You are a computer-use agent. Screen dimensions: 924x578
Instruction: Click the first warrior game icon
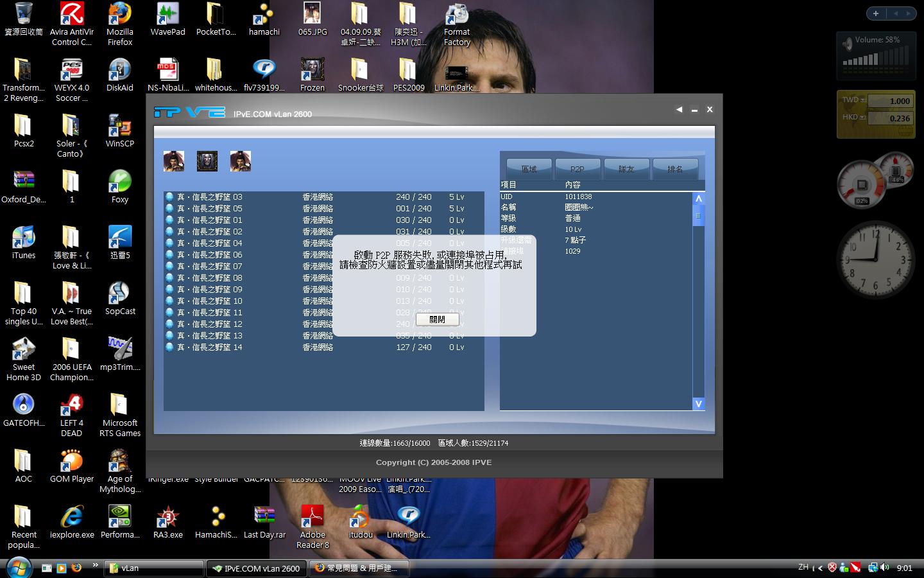pyautogui.click(x=174, y=161)
